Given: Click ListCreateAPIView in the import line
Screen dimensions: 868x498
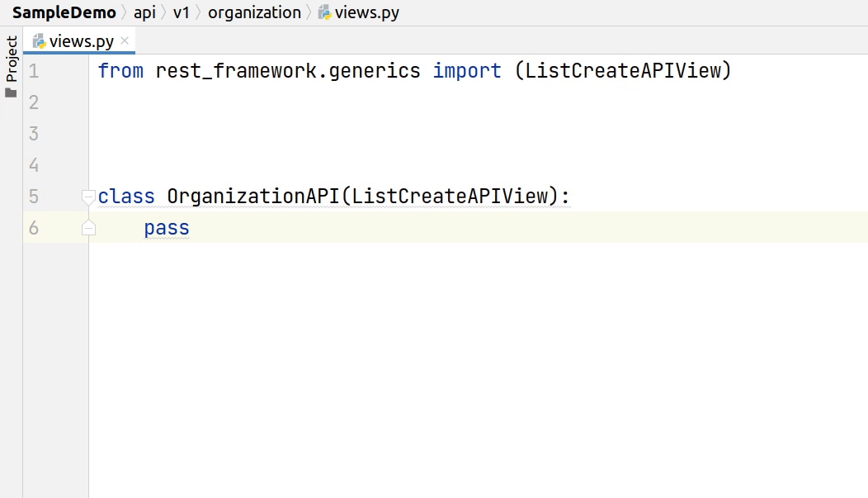Looking at the screenshot, I should (622, 71).
